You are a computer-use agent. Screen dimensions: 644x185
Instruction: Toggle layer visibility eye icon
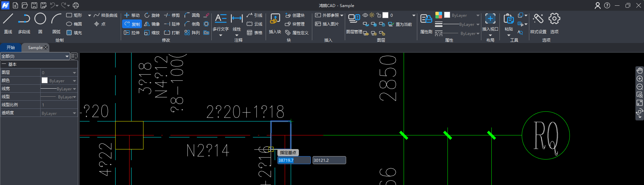tap(365, 15)
